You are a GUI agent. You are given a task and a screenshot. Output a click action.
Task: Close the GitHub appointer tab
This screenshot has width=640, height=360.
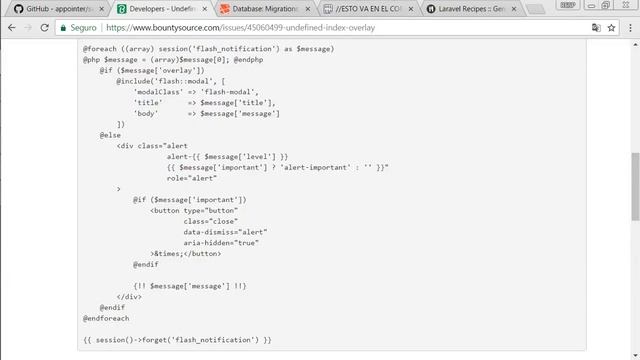[x=102, y=9]
